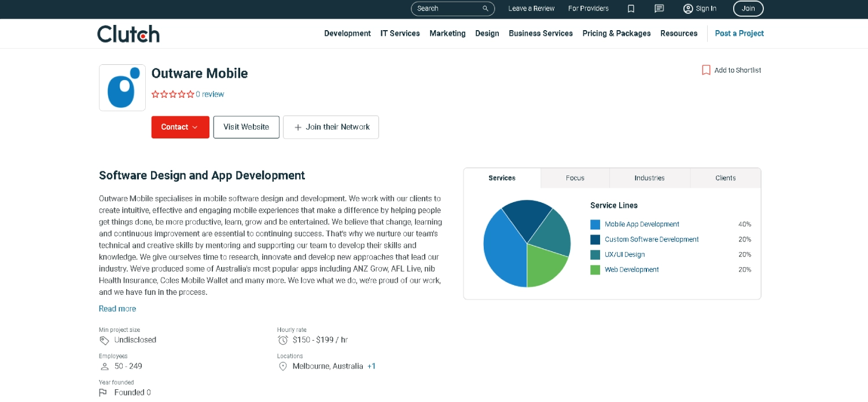This screenshot has width=868, height=402.
Task: Open the messages chat icon
Action: click(x=659, y=9)
